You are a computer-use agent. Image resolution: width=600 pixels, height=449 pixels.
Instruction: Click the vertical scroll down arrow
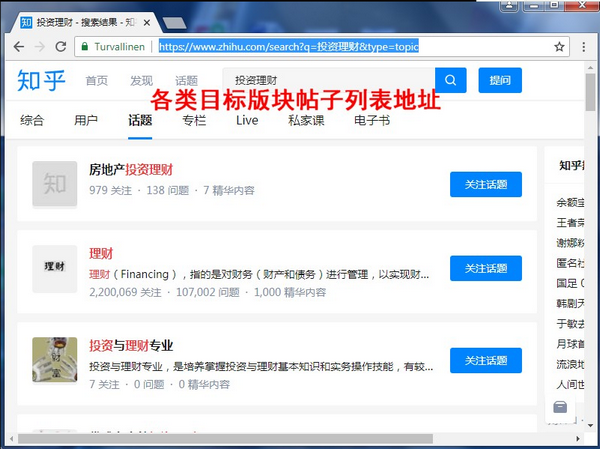tap(590, 425)
